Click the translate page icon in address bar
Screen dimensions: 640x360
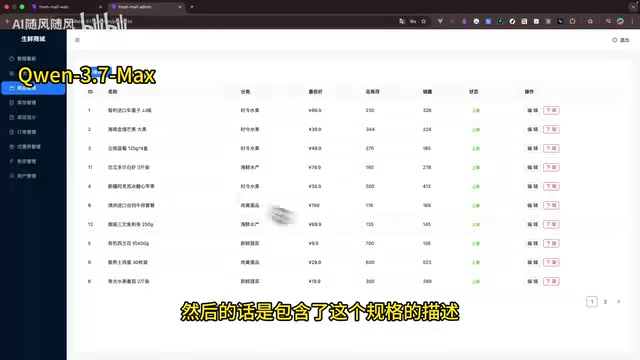[x=402, y=21]
